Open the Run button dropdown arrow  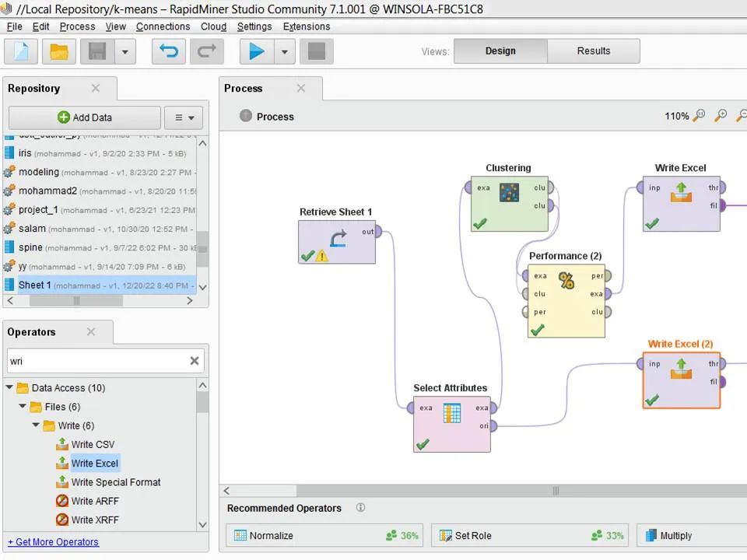click(284, 51)
